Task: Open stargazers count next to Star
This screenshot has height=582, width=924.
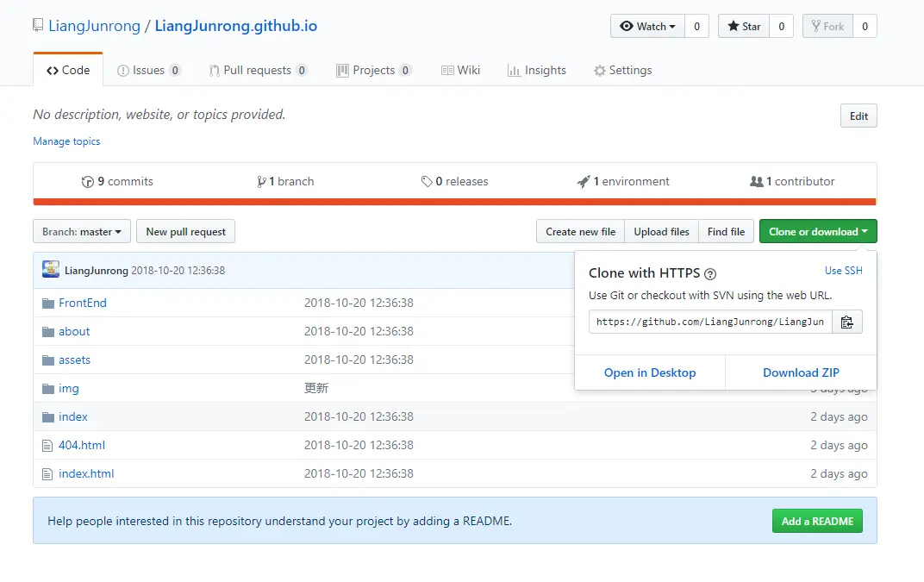Action: pyautogui.click(x=782, y=26)
